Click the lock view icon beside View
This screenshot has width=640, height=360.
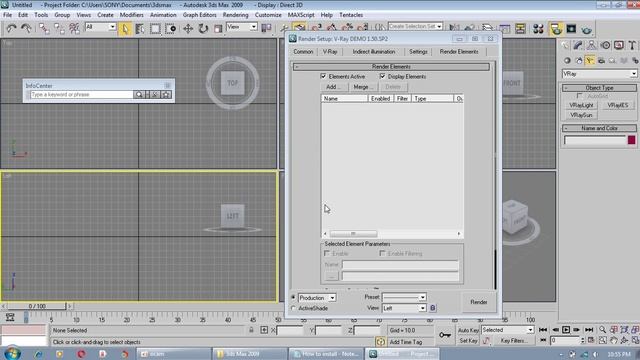[433, 308]
